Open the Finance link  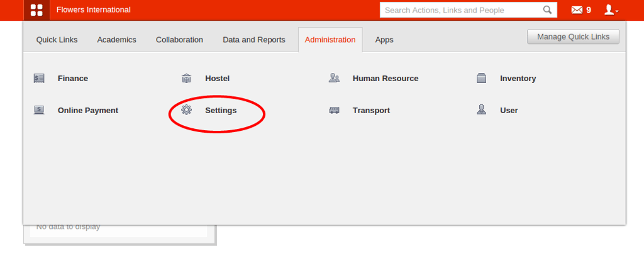(x=73, y=79)
